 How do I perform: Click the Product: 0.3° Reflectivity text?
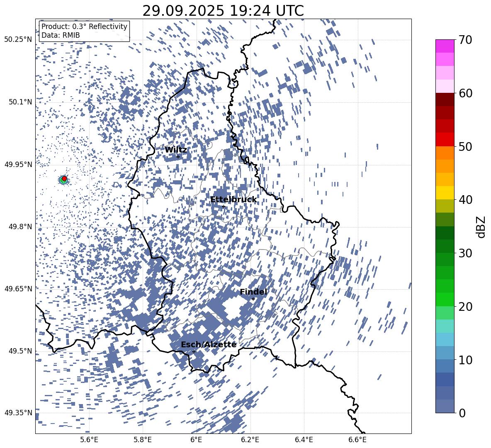tap(84, 26)
